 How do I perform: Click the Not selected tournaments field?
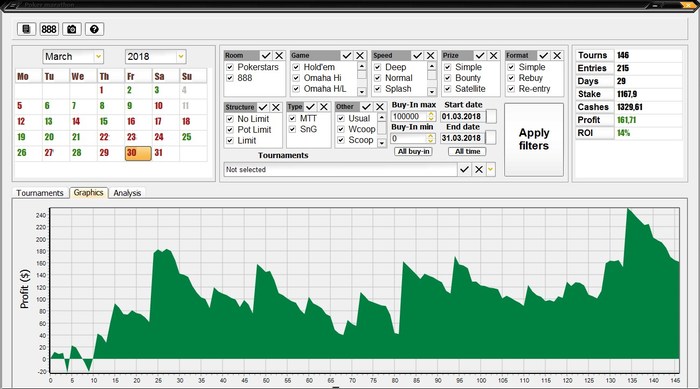pyautogui.click(x=340, y=170)
